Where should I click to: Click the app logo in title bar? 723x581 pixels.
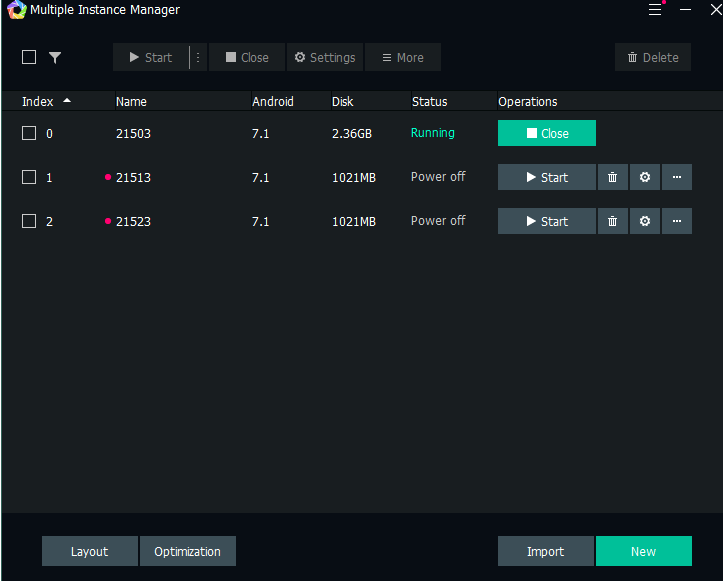point(15,10)
